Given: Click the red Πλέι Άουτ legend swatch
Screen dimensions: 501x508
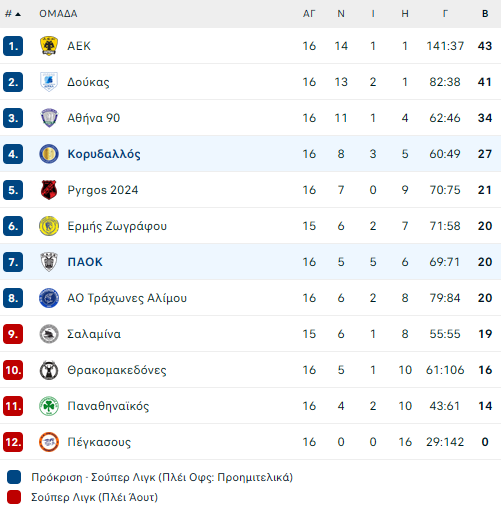Looking at the screenshot, I should (x=14, y=497).
